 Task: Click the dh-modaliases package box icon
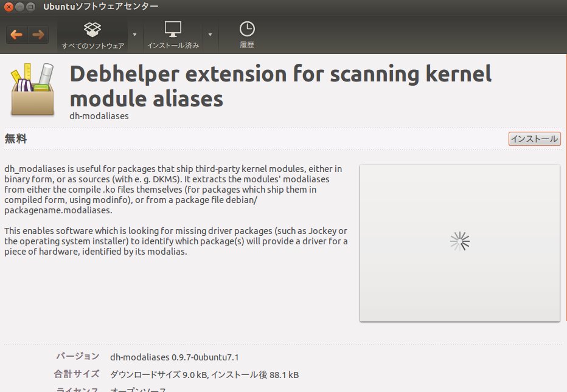pos(32,89)
